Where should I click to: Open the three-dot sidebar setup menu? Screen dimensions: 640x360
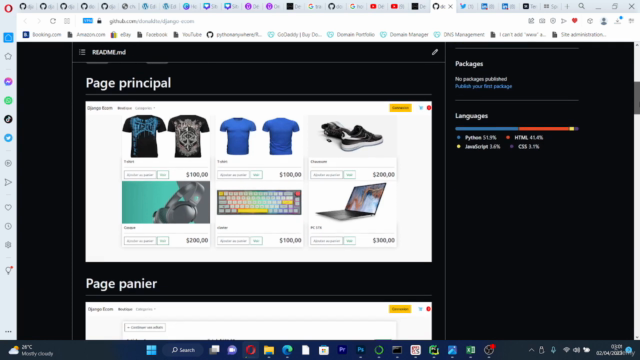click(8, 332)
